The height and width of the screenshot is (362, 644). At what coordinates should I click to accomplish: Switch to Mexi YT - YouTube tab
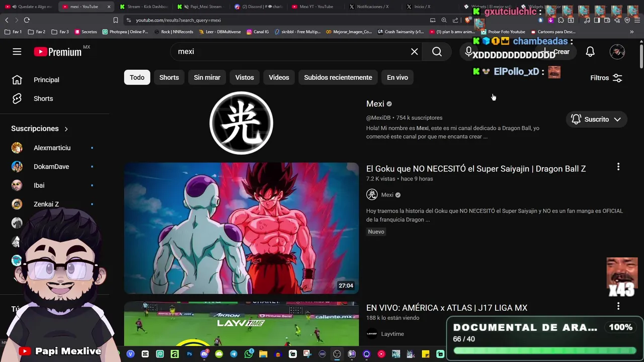click(x=316, y=7)
